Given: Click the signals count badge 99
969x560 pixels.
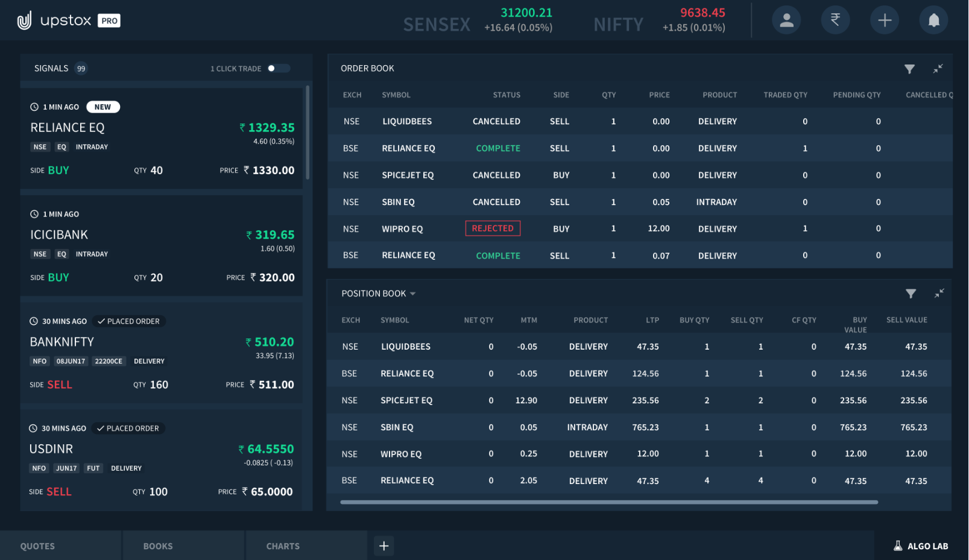Looking at the screenshot, I should pyautogui.click(x=81, y=69).
